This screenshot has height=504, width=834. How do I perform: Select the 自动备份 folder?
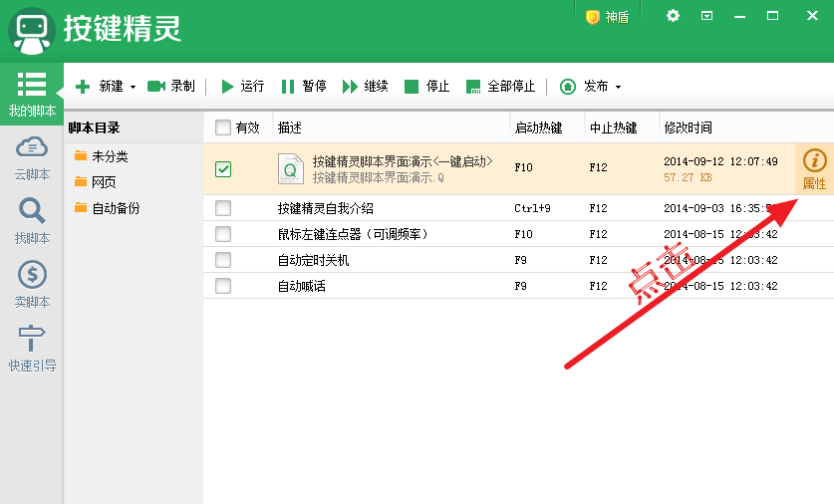pyautogui.click(x=107, y=208)
